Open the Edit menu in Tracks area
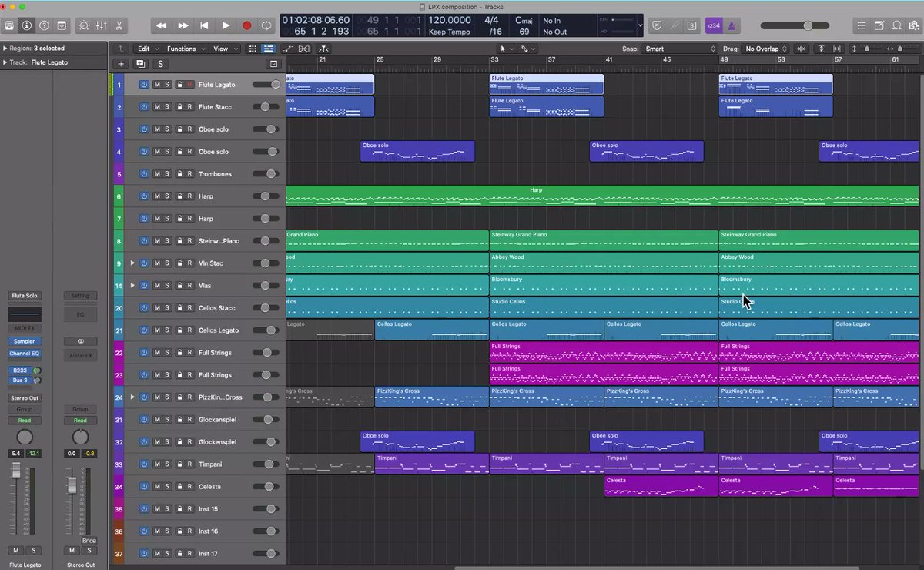The height and width of the screenshot is (570, 924). pyautogui.click(x=147, y=49)
